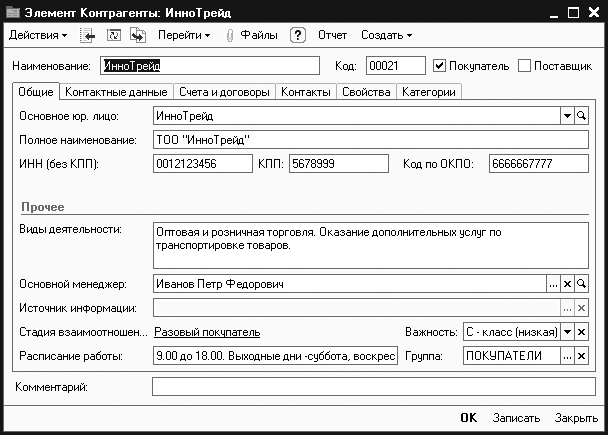Open the Создать dropdown menu
The height and width of the screenshot is (435, 608).
tap(386, 35)
